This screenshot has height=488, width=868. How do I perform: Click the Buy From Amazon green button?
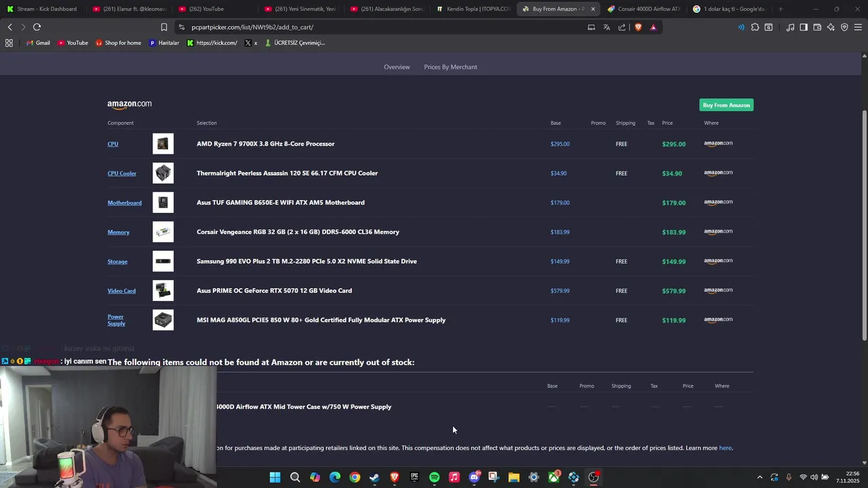click(x=726, y=105)
